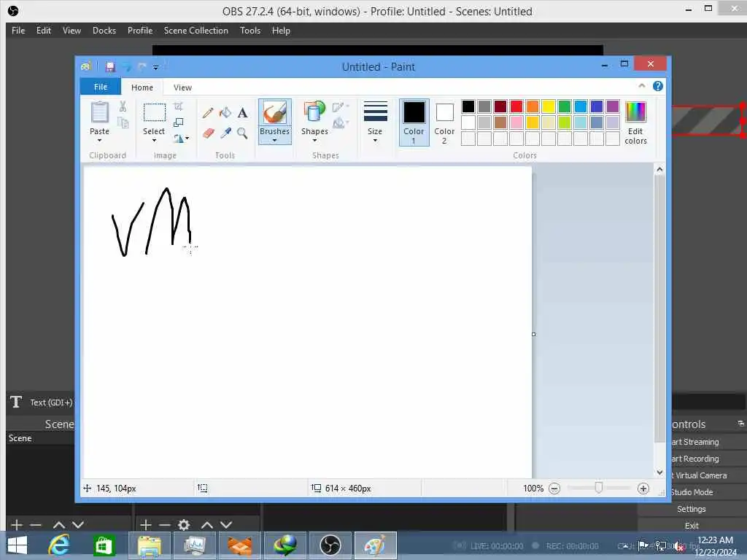Click the zoom in plus button
This screenshot has width=747, height=560.
click(x=643, y=489)
